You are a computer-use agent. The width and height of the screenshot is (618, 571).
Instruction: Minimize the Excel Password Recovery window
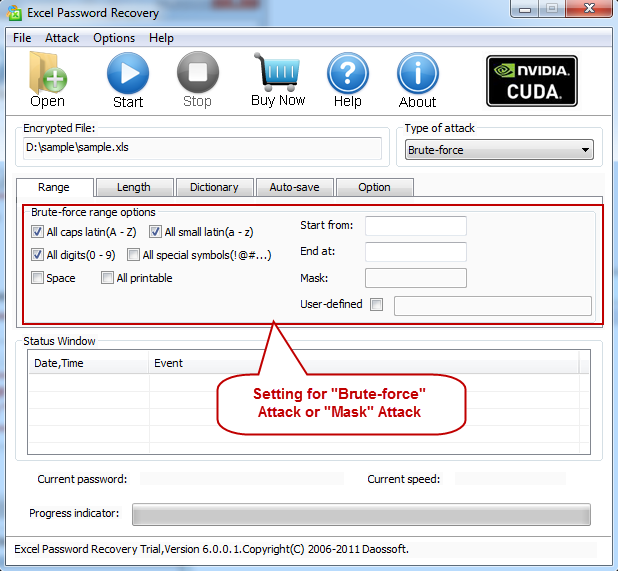tap(525, 9)
